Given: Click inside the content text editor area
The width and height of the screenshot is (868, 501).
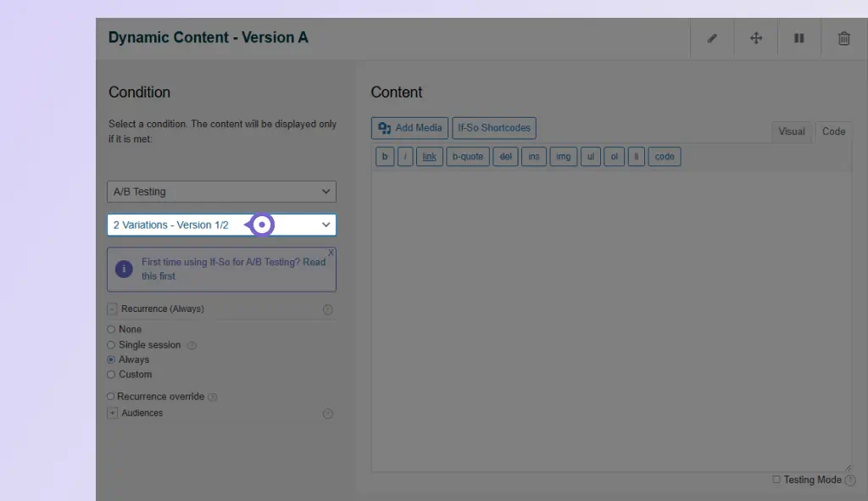Looking at the screenshot, I should tap(611, 321).
